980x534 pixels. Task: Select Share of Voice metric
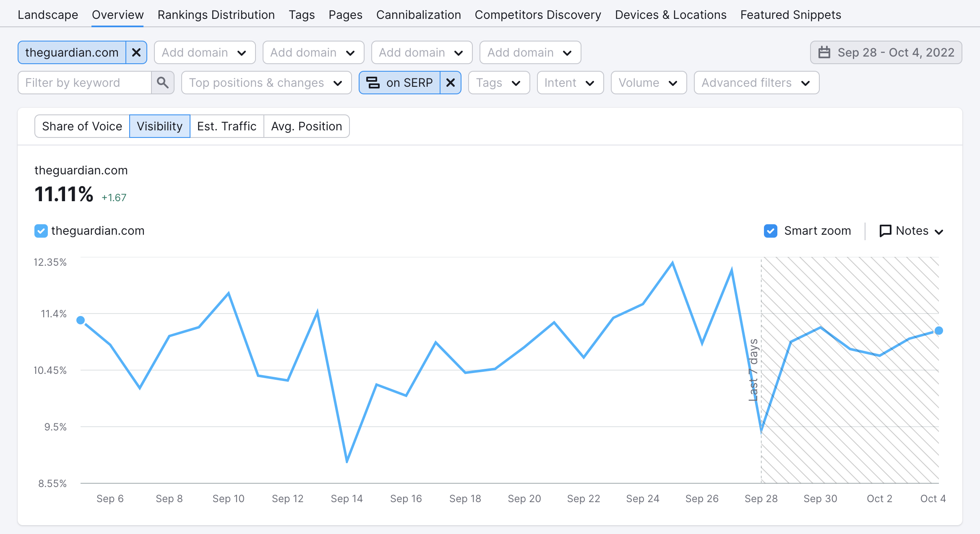pyautogui.click(x=82, y=126)
